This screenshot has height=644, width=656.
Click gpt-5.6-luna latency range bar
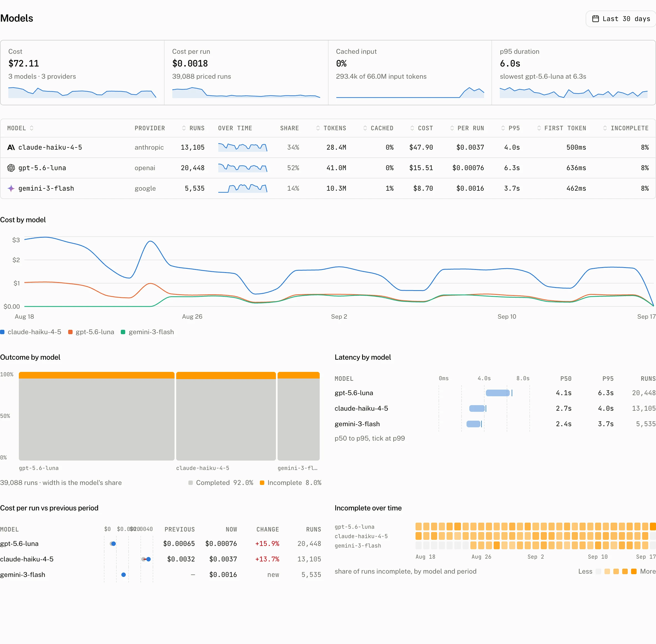(x=498, y=393)
